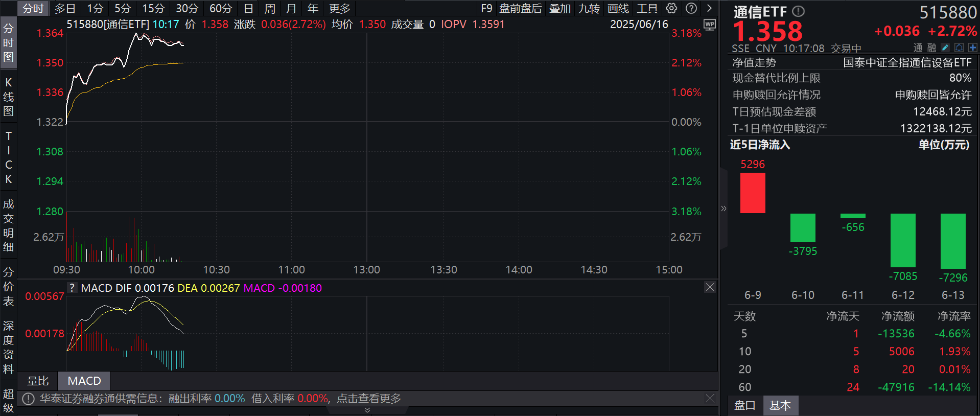
Task: Switch to yearly 年 chart
Action: (x=313, y=8)
